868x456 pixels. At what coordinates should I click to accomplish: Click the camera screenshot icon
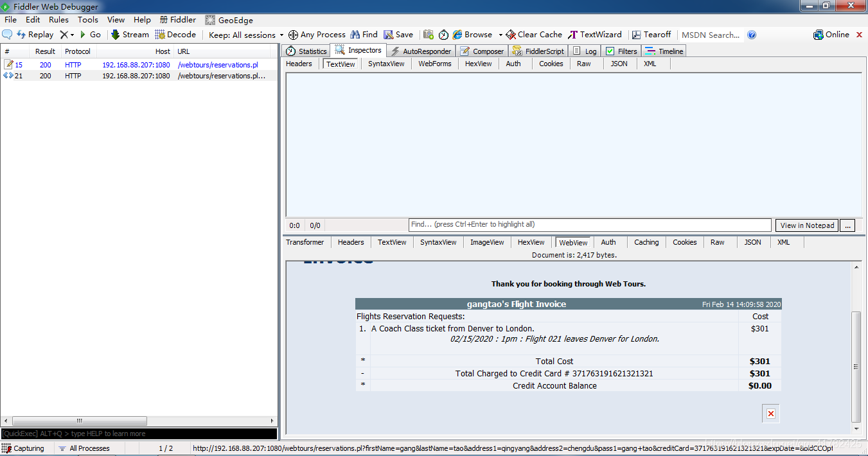click(429, 35)
